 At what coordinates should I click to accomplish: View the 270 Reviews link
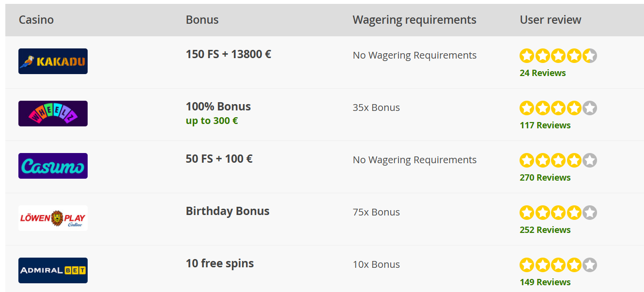point(545,178)
